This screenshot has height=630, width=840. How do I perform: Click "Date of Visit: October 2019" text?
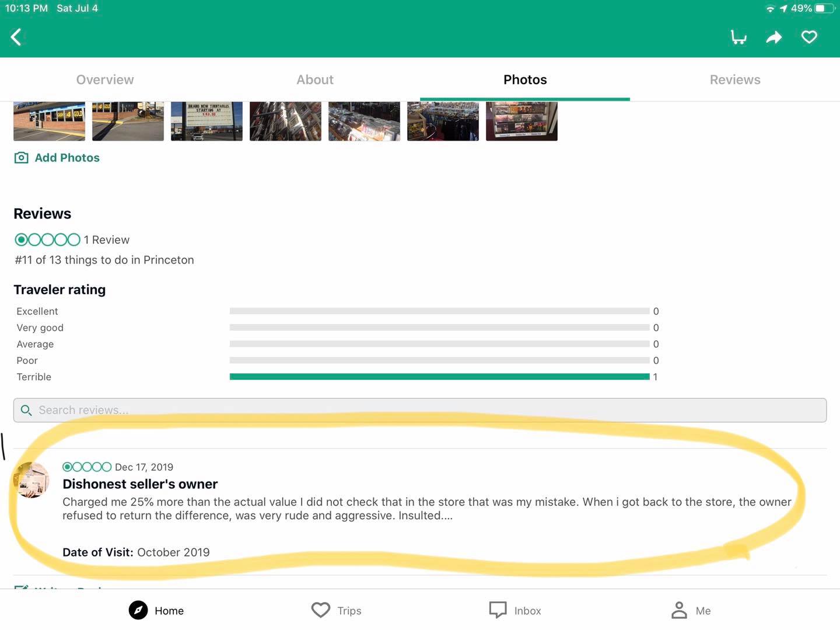136,552
